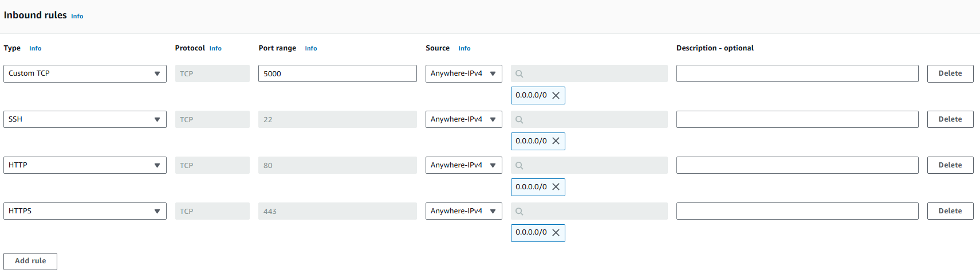
Task: Open Anywhere-IPv4 source dropdown for HTTP rule
Action: [x=463, y=165]
